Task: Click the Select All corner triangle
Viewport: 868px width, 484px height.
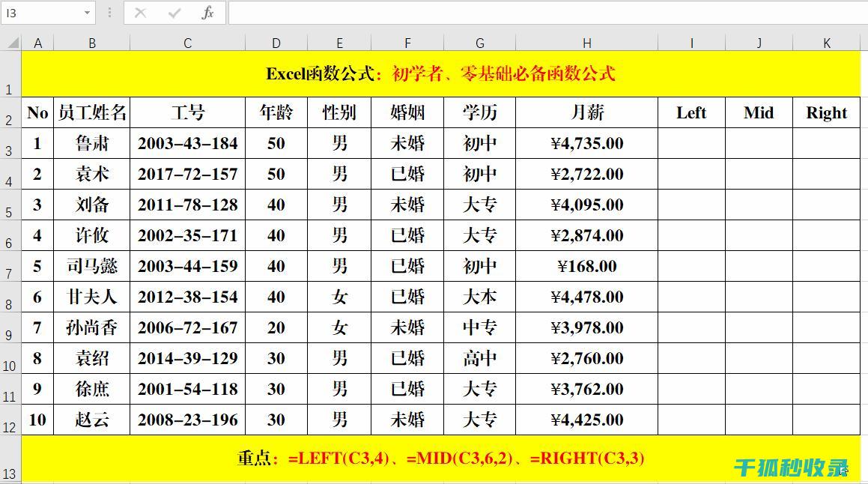Action: click(x=12, y=43)
